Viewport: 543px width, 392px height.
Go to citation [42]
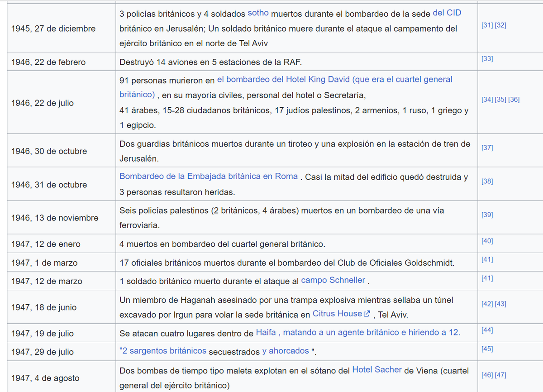click(487, 304)
